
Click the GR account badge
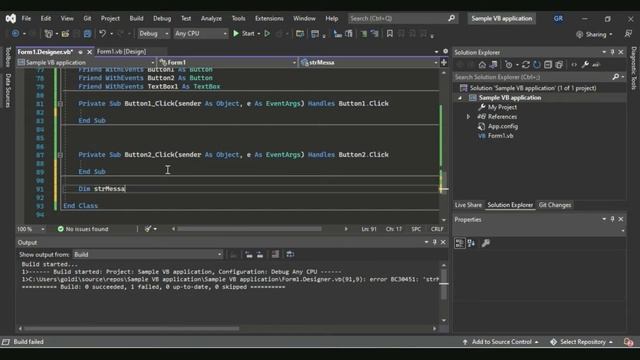coord(558,18)
